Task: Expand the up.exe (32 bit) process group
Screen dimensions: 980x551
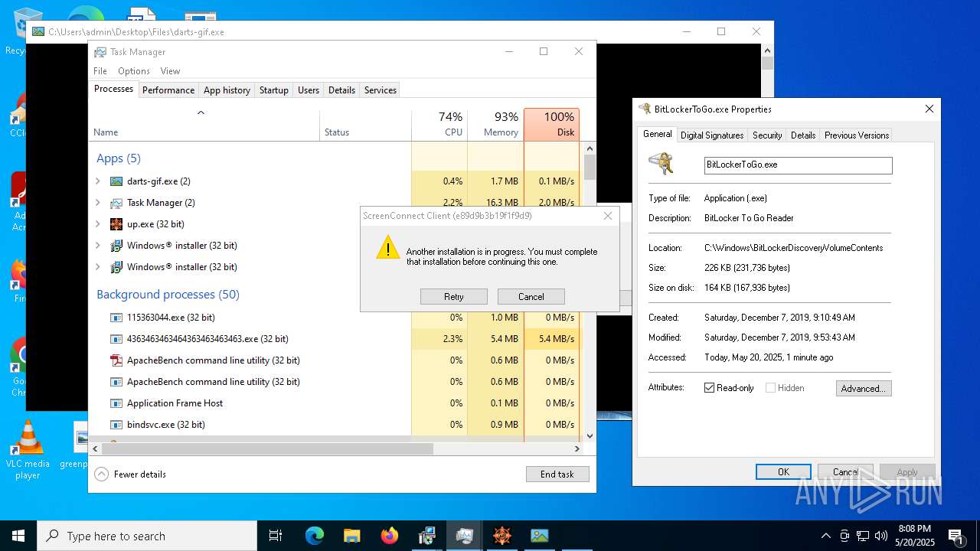Action: (x=98, y=224)
